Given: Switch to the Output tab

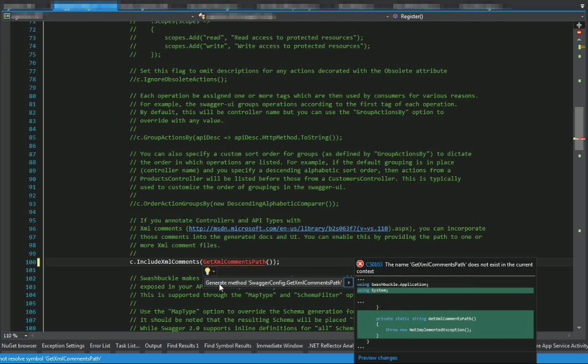Looking at the screenshot, I should click(153, 346).
